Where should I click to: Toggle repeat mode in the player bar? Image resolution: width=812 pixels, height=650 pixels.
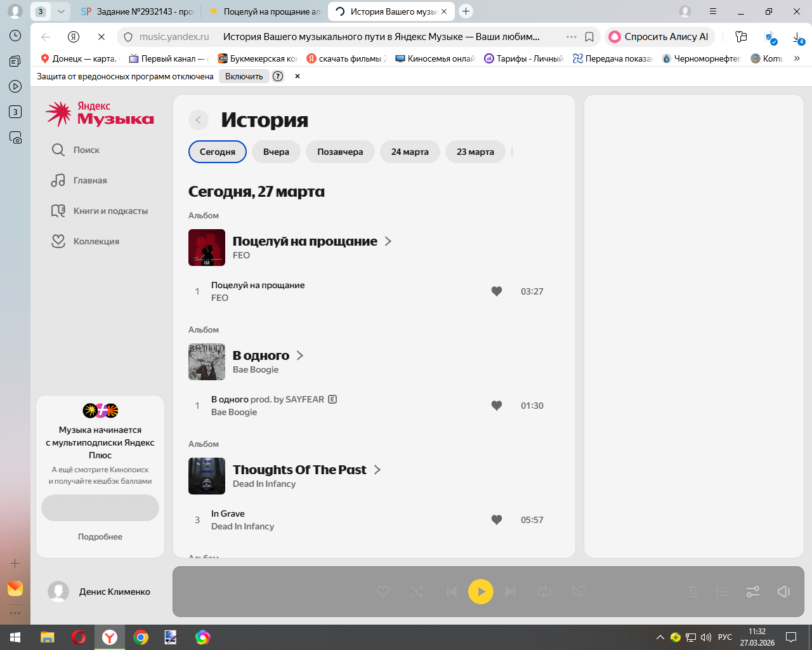click(544, 592)
